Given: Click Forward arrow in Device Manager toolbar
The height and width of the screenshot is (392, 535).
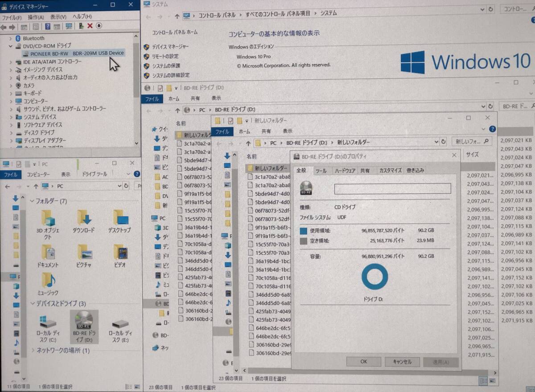Looking at the screenshot, I should point(12,26).
